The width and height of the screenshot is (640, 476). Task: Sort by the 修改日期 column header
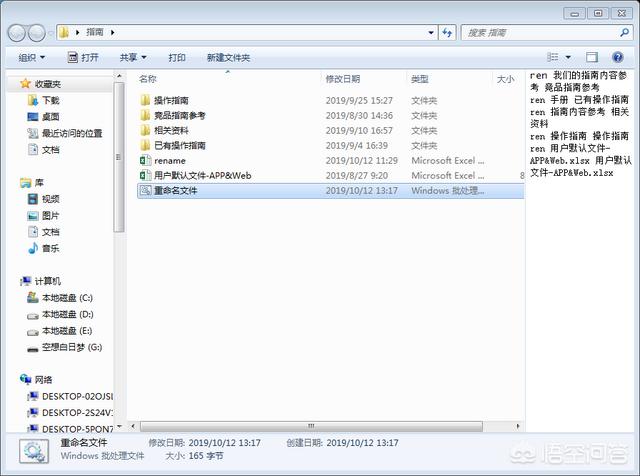pos(342,79)
